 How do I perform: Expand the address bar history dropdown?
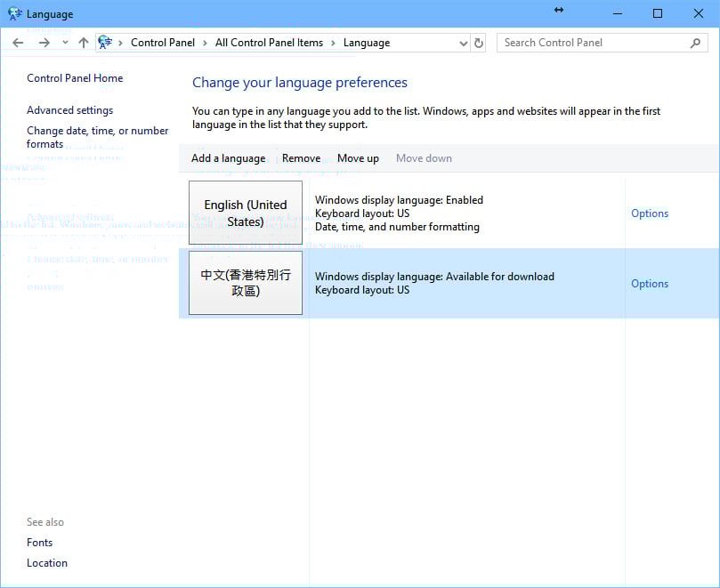click(464, 44)
